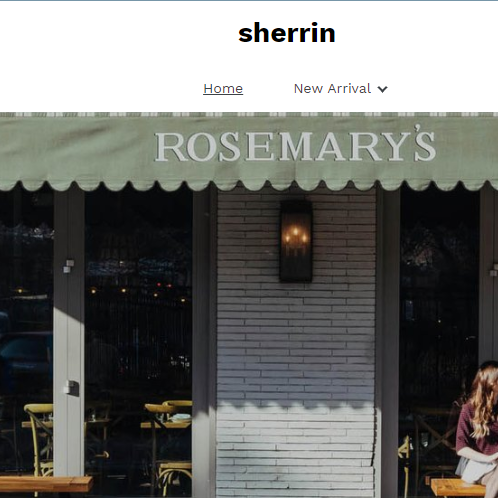This screenshot has height=498, width=498.
Task: Click the wooden bench at bottom left
Action: coord(46,484)
